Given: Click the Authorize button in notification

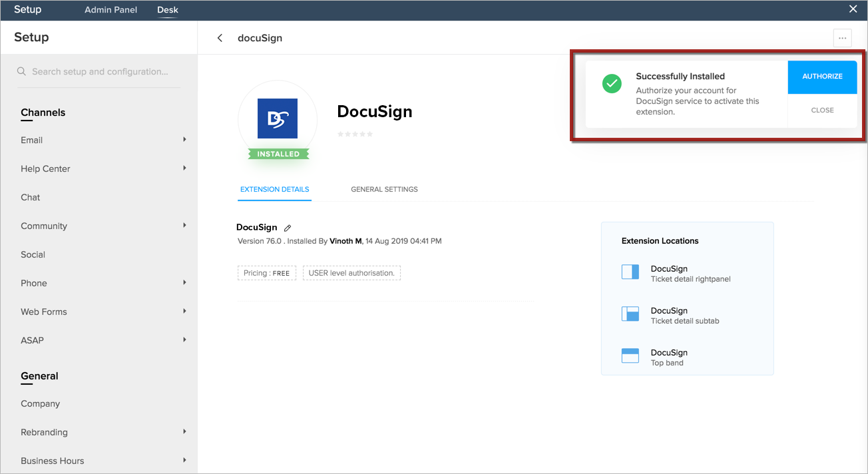Looking at the screenshot, I should coord(822,77).
